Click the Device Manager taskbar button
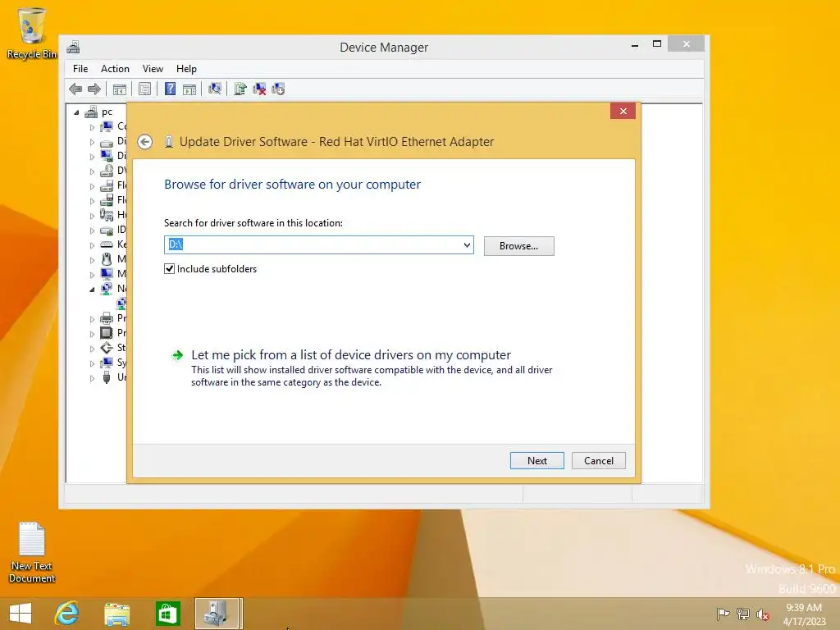 coord(218,614)
